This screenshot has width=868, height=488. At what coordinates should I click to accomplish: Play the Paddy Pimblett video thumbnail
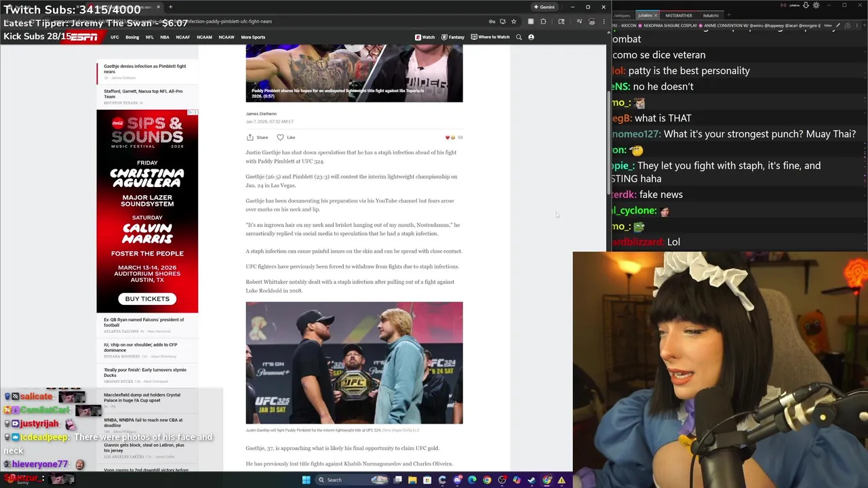(354, 73)
